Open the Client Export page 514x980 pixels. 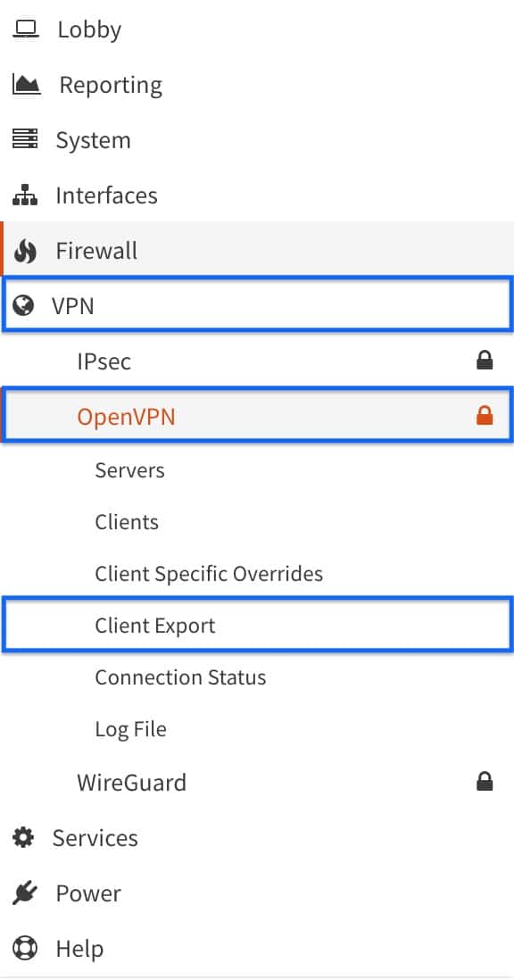[153, 625]
